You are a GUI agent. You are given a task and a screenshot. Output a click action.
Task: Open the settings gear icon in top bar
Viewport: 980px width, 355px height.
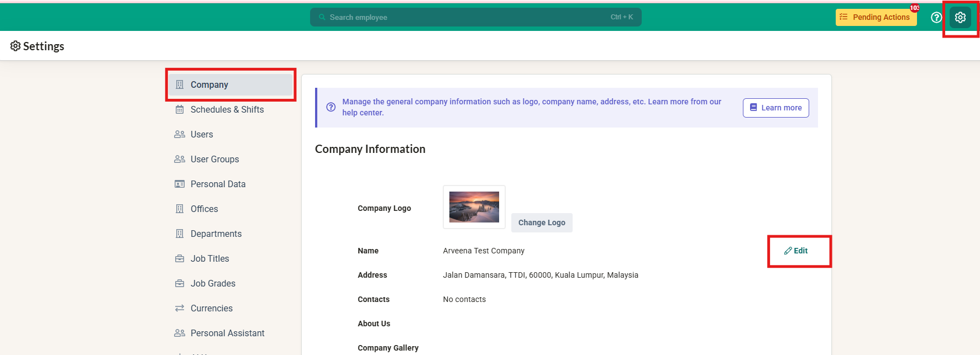coord(960,18)
